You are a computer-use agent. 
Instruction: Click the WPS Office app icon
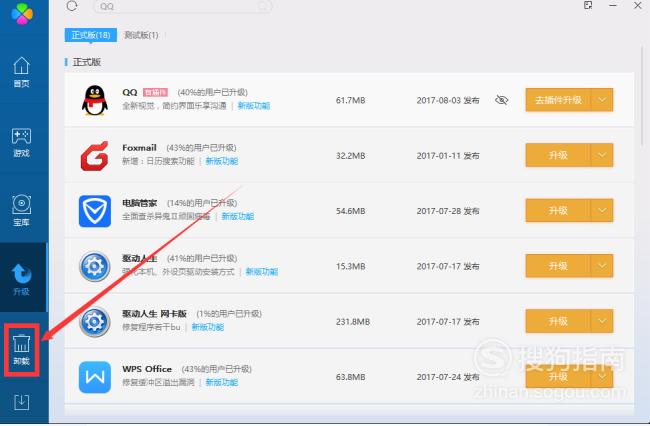[95, 377]
